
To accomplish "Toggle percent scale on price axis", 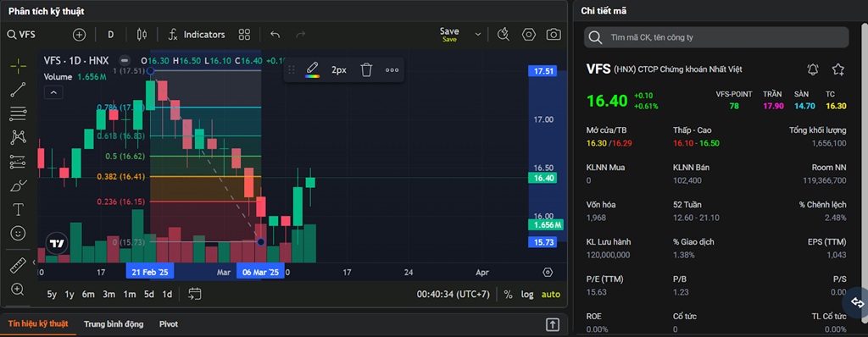I will click(508, 295).
